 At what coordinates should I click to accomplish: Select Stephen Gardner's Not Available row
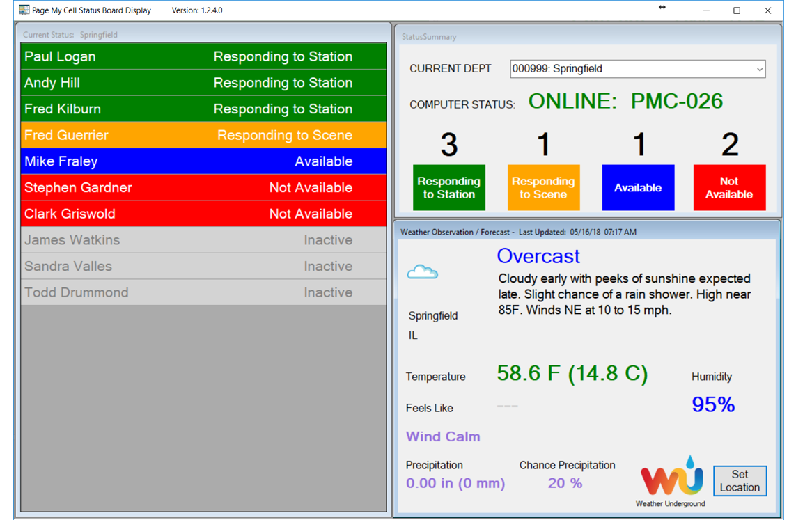[x=203, y=188]
